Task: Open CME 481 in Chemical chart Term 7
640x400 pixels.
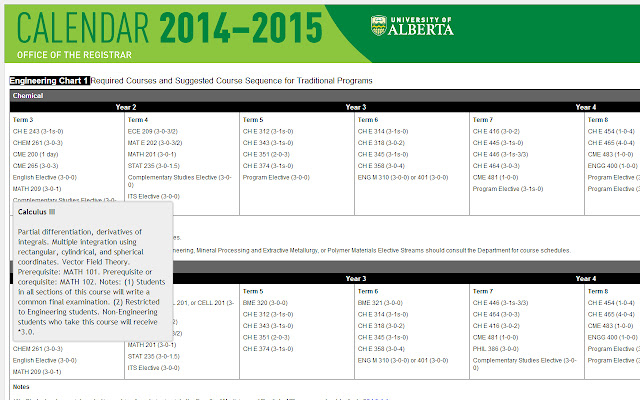Action: pyautogui.click(x=496, y=177)
